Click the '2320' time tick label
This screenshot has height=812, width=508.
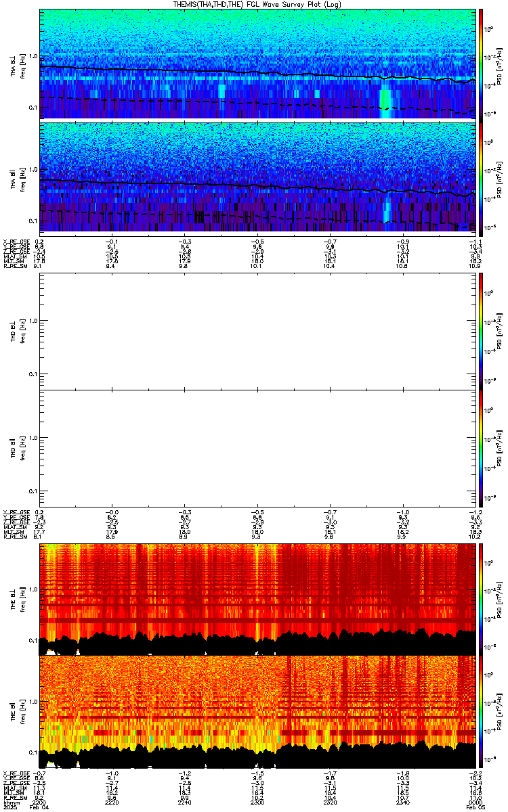[330, 803]
